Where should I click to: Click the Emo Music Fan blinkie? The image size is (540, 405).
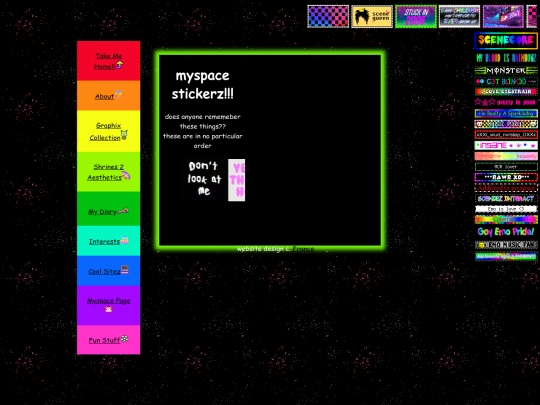(506, 245)
